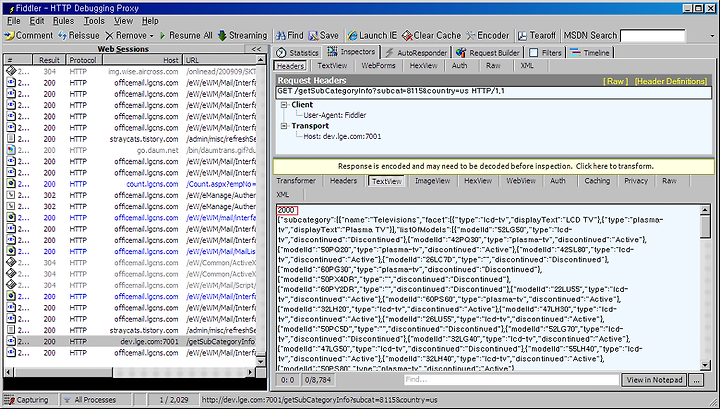
Task: Toggle Capturing in the status bar
Action: [31, 400]
